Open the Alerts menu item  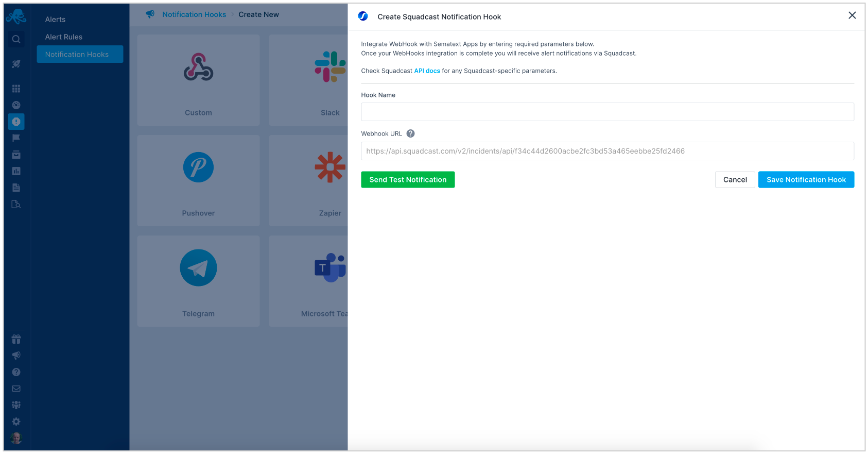click(x=55, y=20)
